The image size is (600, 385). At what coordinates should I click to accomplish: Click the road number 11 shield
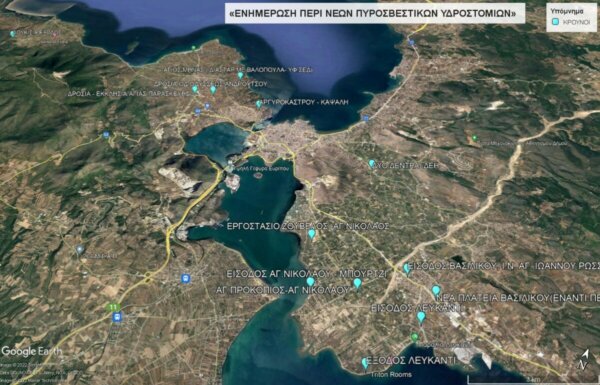pos(113,307)
